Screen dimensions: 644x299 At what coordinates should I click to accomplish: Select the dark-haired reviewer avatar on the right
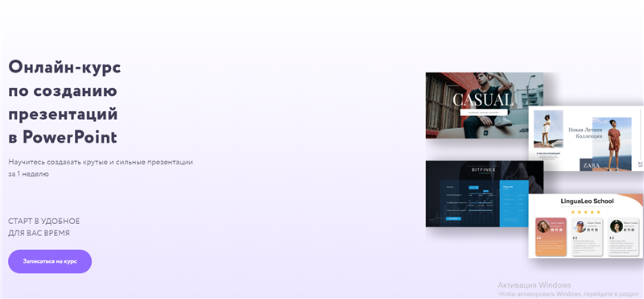[x=616, y=226]
